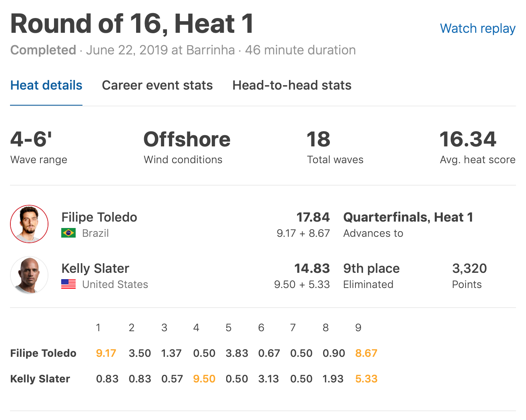Click the Brazil flag icon

pyautogui.click(x=68, y=233)
